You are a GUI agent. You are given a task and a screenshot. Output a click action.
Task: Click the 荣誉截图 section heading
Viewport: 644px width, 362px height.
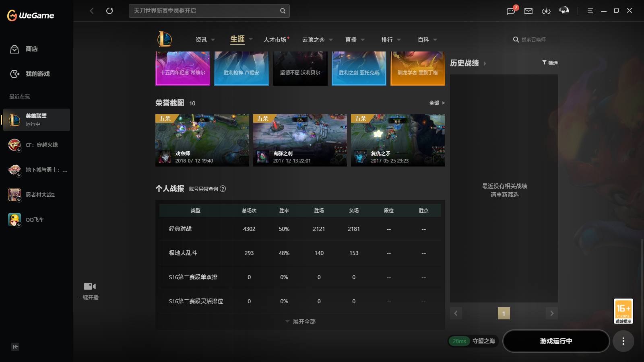pyautogui.click(x=170, y=103)
